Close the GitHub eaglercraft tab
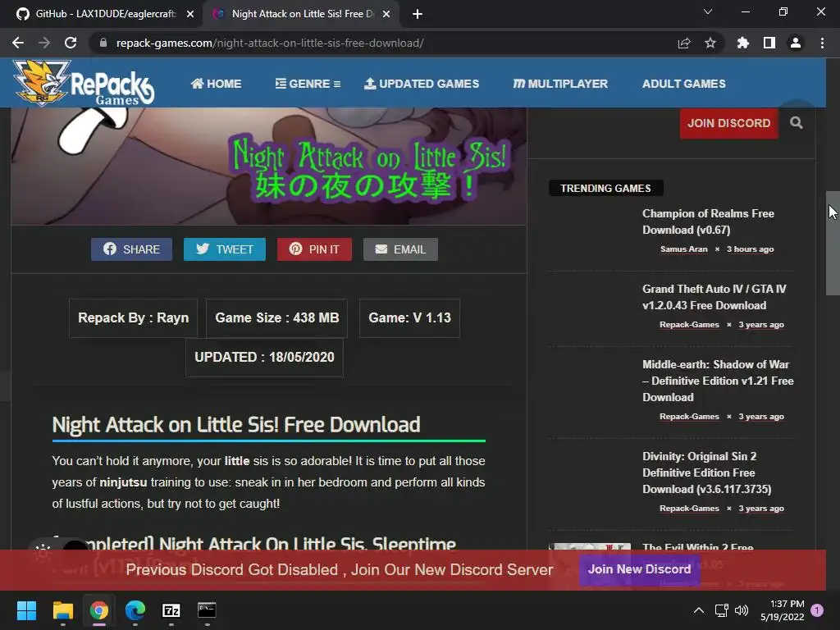The image size is (840, 630). 190,14
